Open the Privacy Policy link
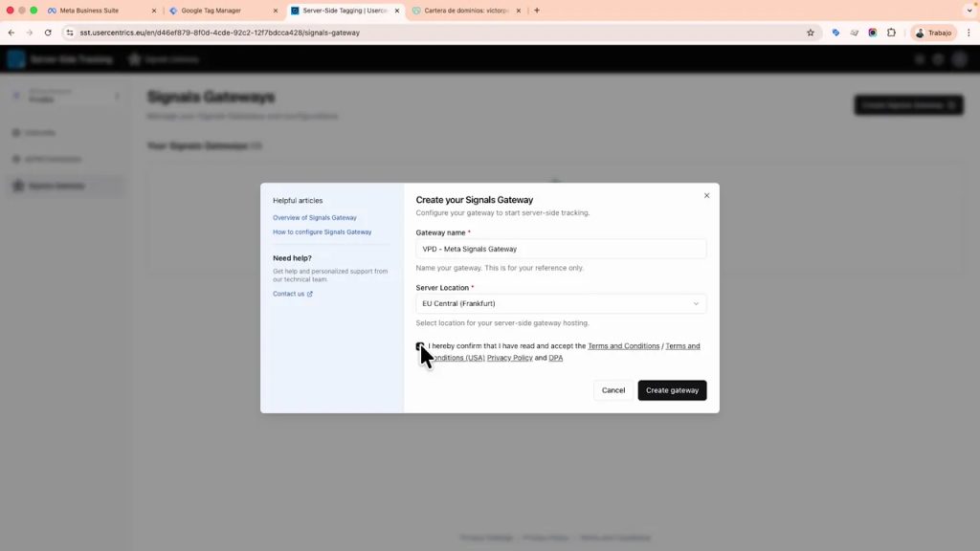This screenshot has height=551, width=980. click(509, 358)
